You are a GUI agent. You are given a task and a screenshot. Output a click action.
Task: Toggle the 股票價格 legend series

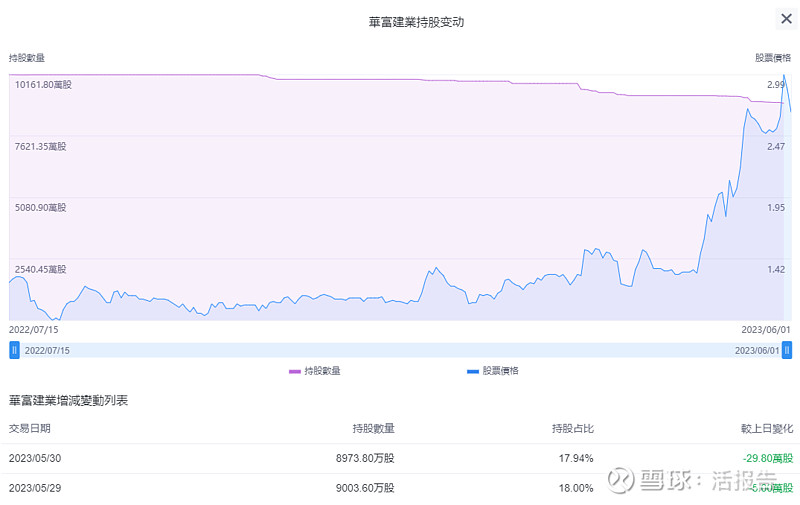[x=492, y=371]
